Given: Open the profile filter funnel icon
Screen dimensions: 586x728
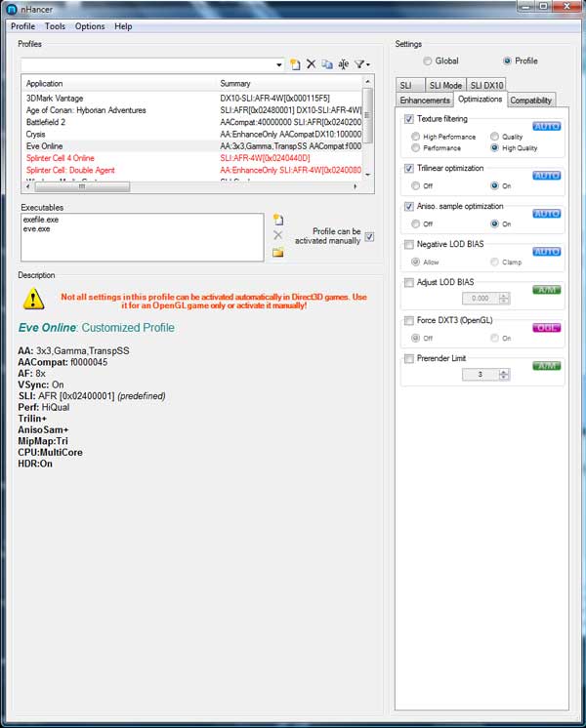Looking at the screenshot, I should [x=359, y=64].
